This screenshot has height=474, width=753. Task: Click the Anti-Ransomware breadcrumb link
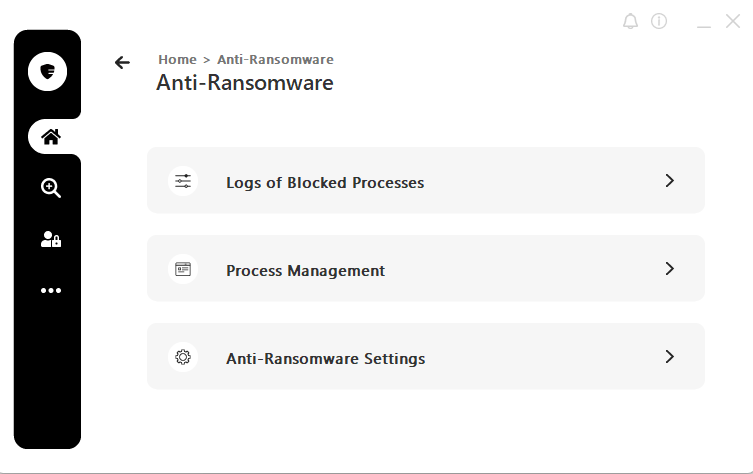pyautogui.click(x=275, y=60)
